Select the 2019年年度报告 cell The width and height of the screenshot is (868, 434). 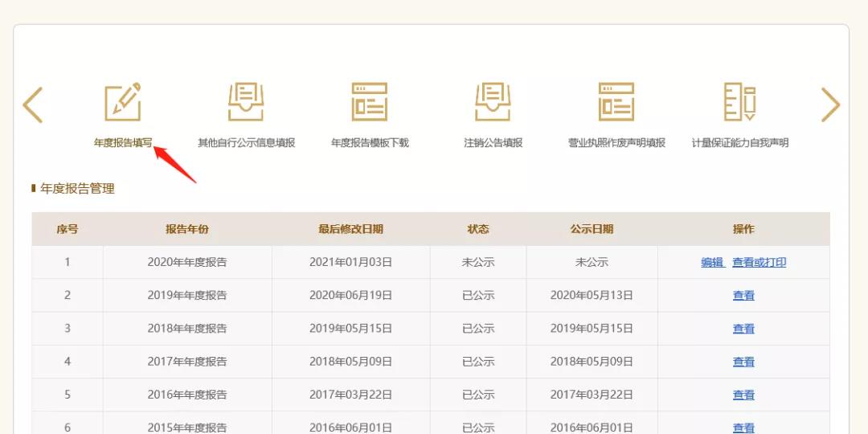click(x=187, y=296)
